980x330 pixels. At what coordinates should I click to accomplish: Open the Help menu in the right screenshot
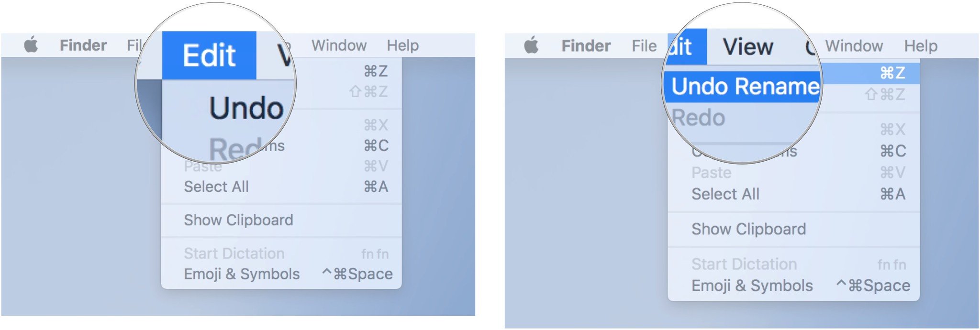coord(920,46)
